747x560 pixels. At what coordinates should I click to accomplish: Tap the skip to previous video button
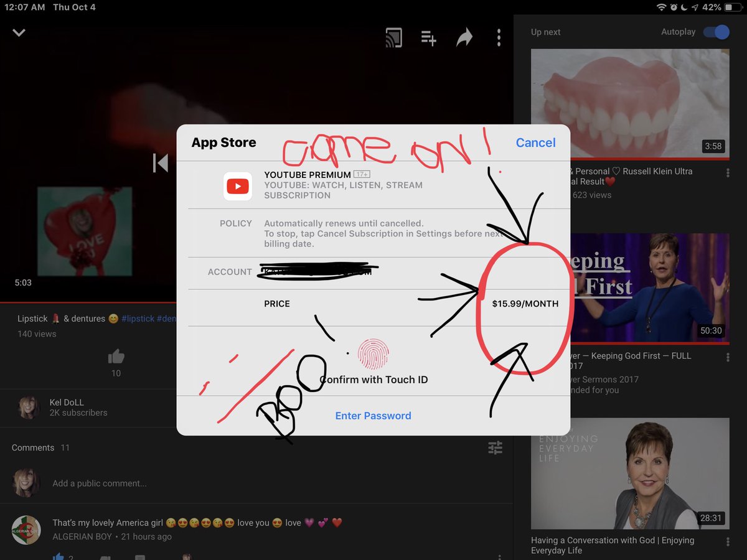(161, 163)
